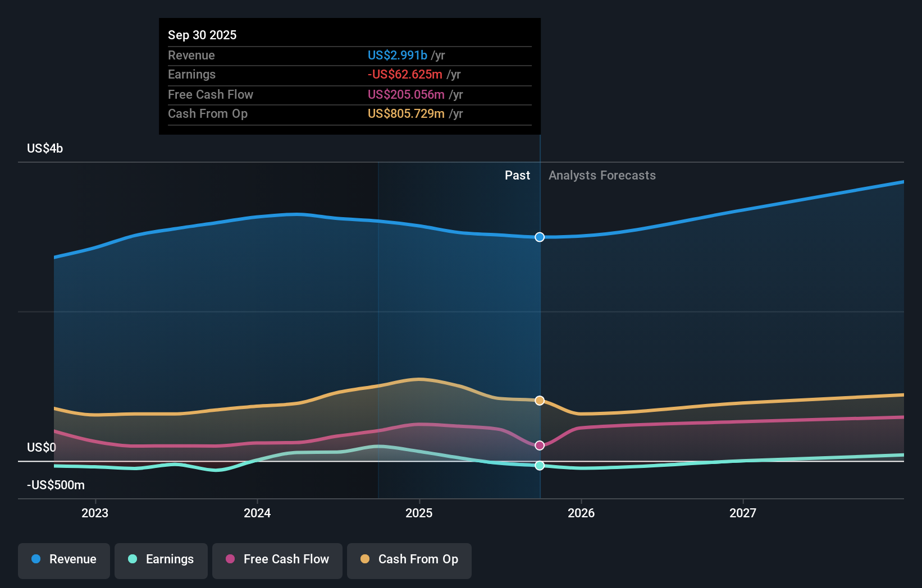922x588 pixels.
Task: Select the Revenue data point marker
Action: pos(540,237)
